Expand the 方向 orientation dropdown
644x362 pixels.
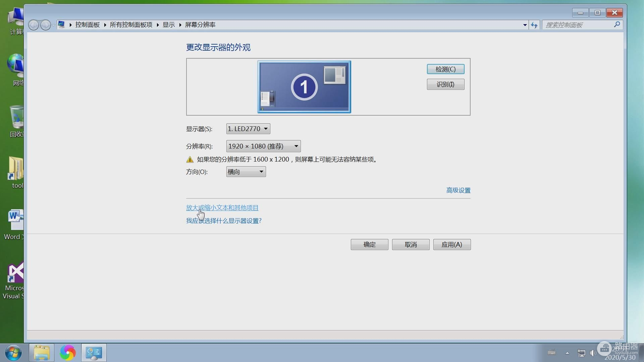[x=261, y=172]
